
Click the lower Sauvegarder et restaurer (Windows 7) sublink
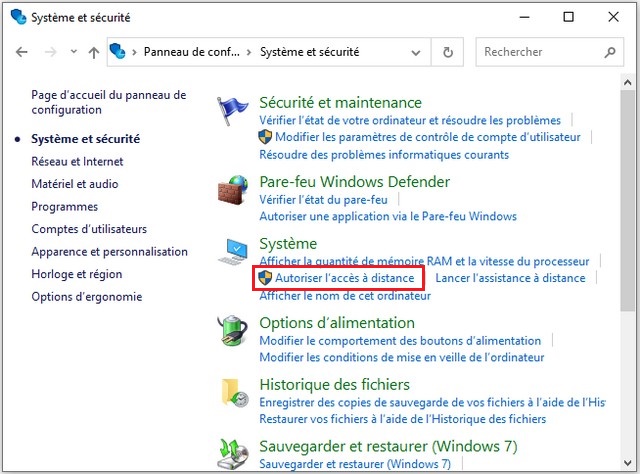(x=355, y=464)
